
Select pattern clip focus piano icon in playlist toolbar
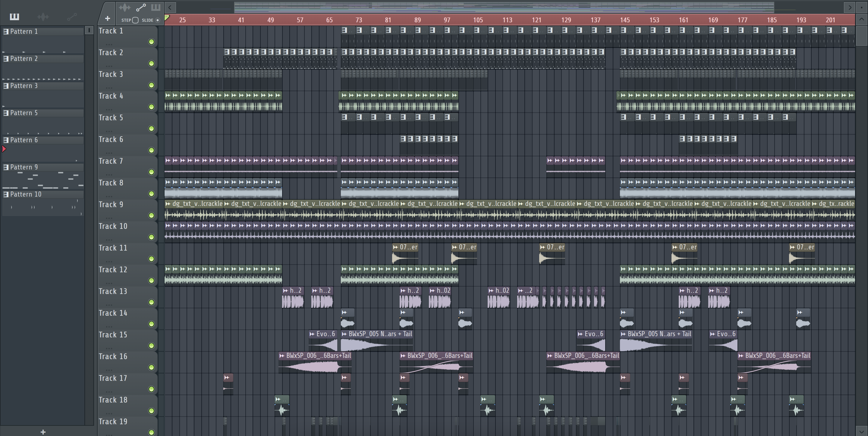(156, 7)
